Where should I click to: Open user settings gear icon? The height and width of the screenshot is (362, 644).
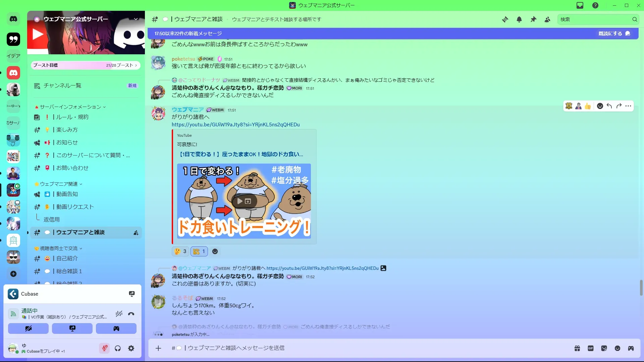pyautogui.click(x=131, y=348)
